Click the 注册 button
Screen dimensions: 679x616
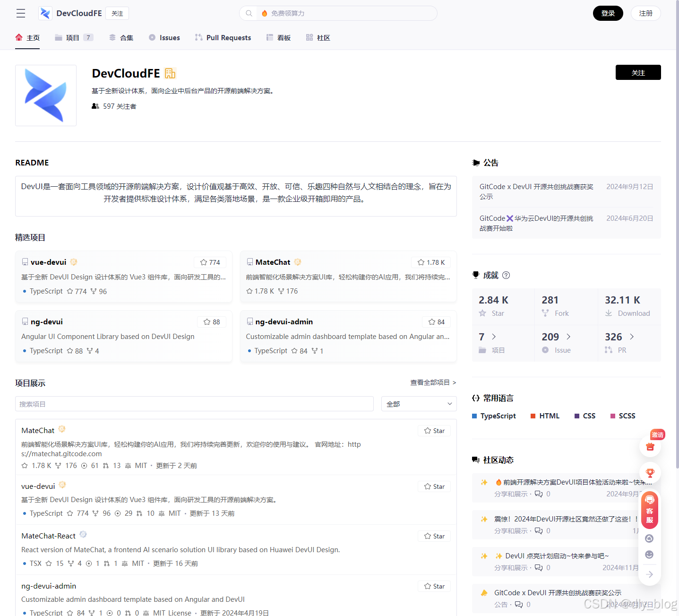tap(646, 13)
